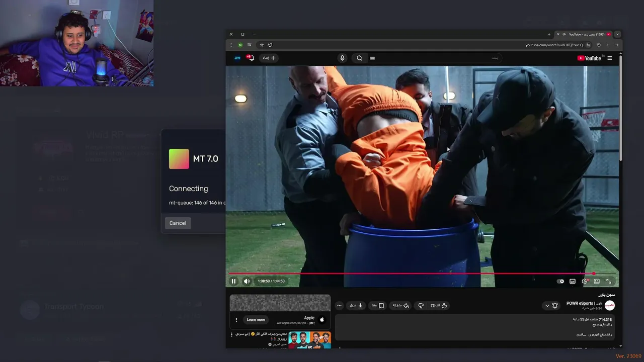Screen dimensions: 644x362
Task: Toggle the autoplay switch in player
Action: [x=560, y=281]
